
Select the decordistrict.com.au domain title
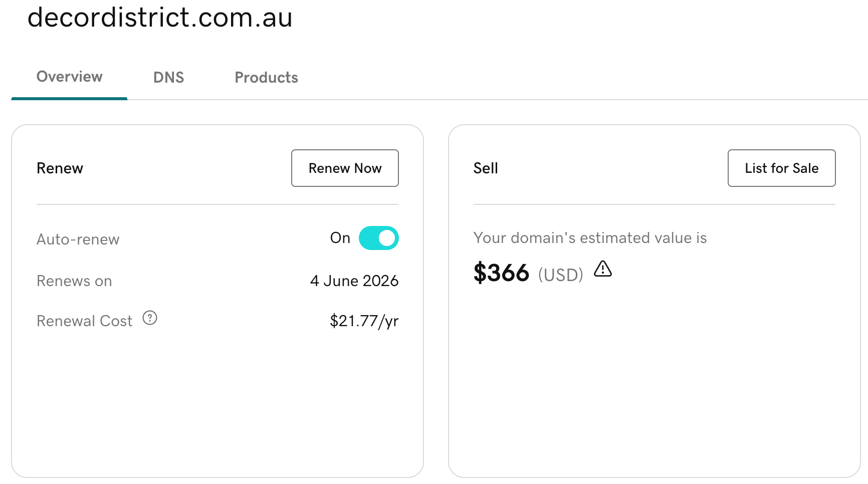pyautogui.click(x=160, y=18)
